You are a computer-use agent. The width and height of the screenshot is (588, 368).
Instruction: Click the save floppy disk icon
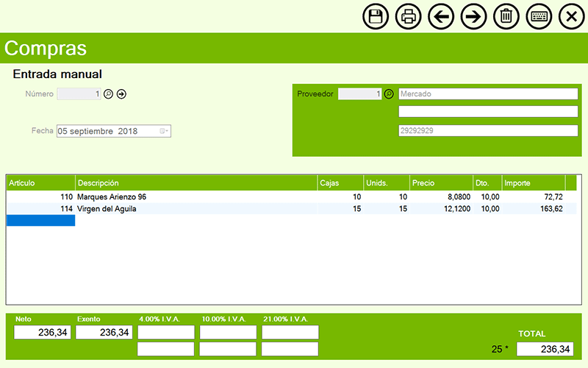point(376,16)
